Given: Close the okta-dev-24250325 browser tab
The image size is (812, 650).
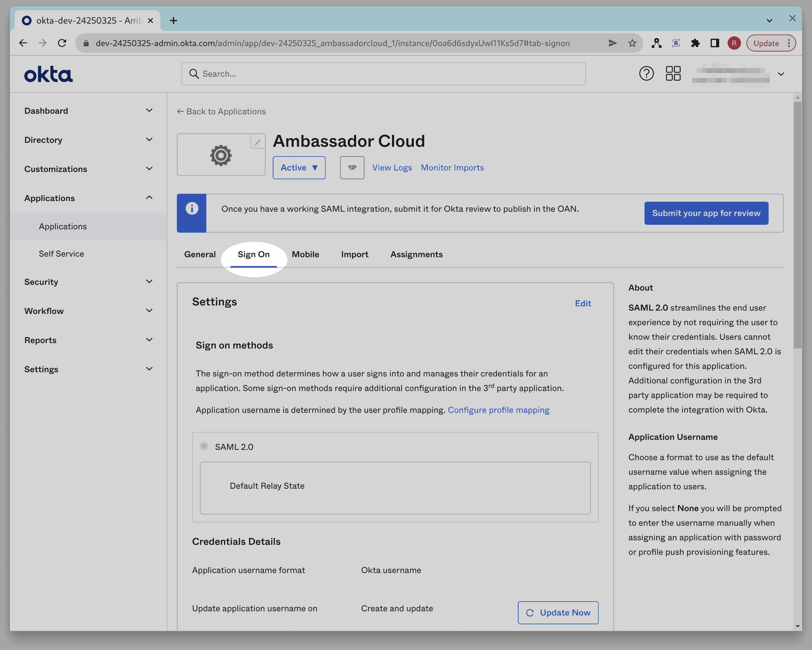Looking at the screenshot, I should [150, 20].
